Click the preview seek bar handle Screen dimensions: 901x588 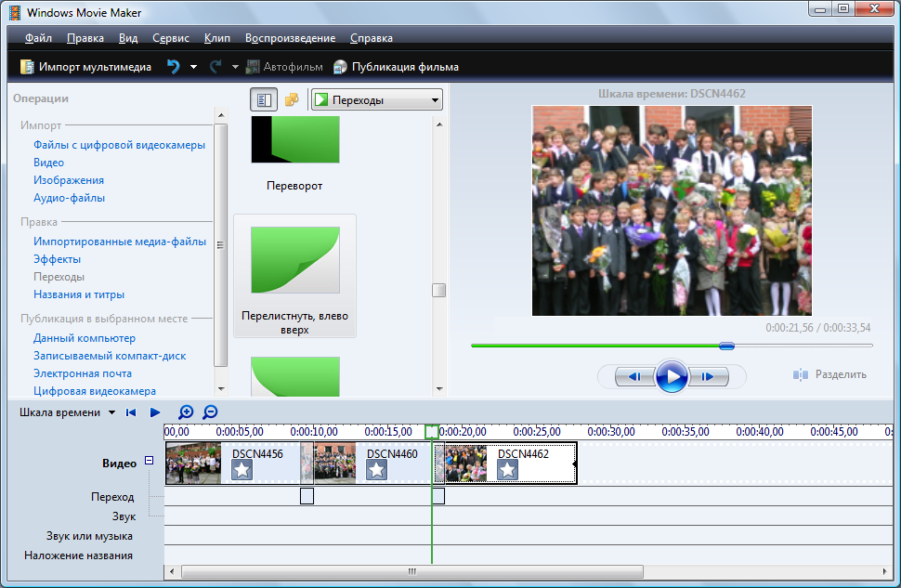click(x=726, y=346)
